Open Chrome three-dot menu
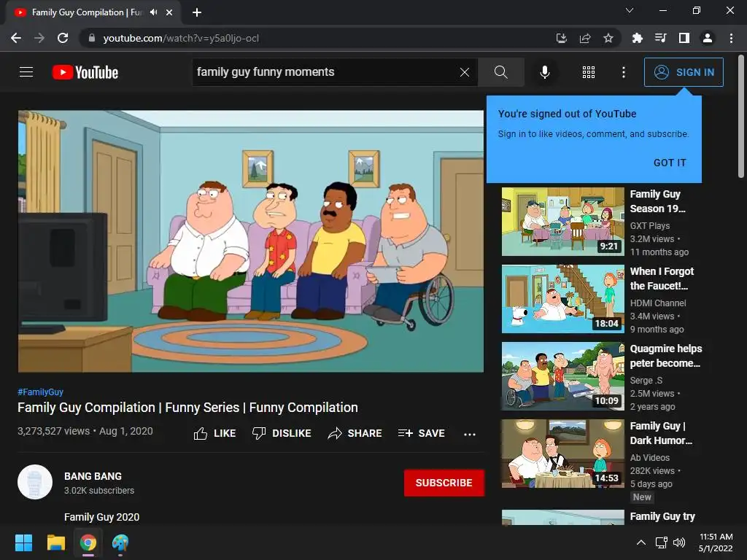The image size is (747, 560). 731,38
